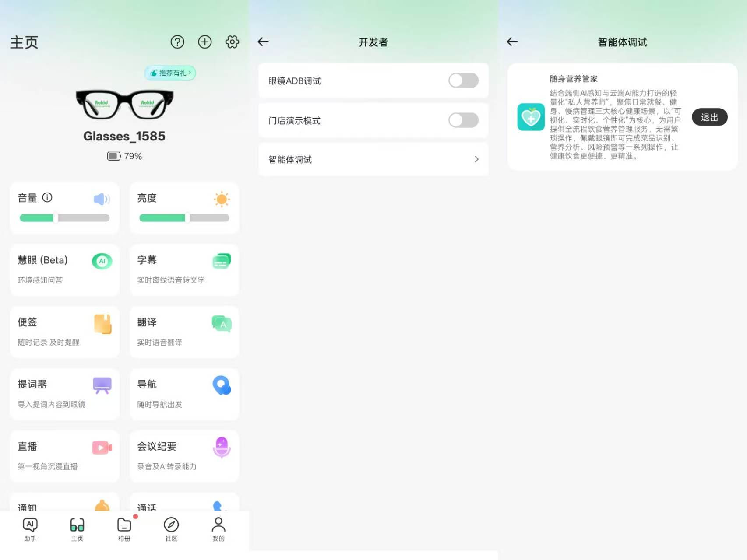The height and width of the screenshot is (560, 747).
Task: Tap the 随身营养管家 heart app icon
Action: pyautogui.click(x=531, y=117)
